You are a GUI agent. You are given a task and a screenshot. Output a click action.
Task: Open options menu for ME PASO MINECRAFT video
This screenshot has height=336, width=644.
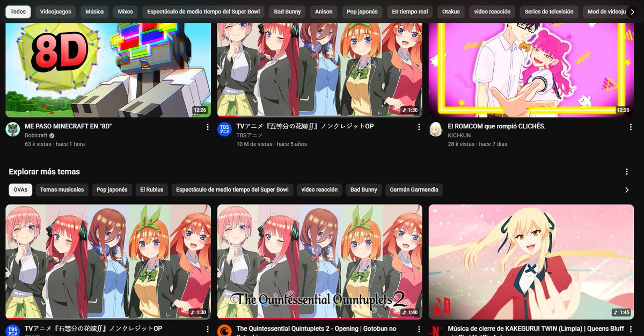click(x=208, y=126)
